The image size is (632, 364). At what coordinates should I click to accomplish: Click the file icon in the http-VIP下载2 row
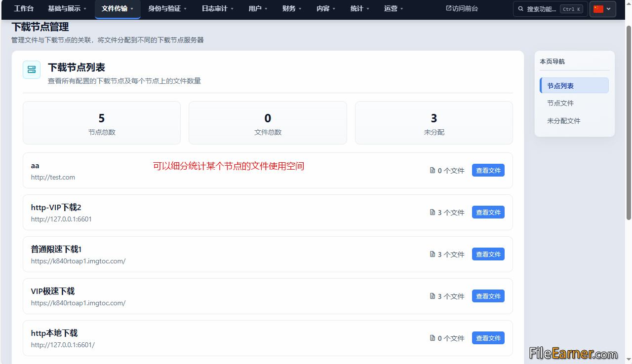[x=433, y=213]
